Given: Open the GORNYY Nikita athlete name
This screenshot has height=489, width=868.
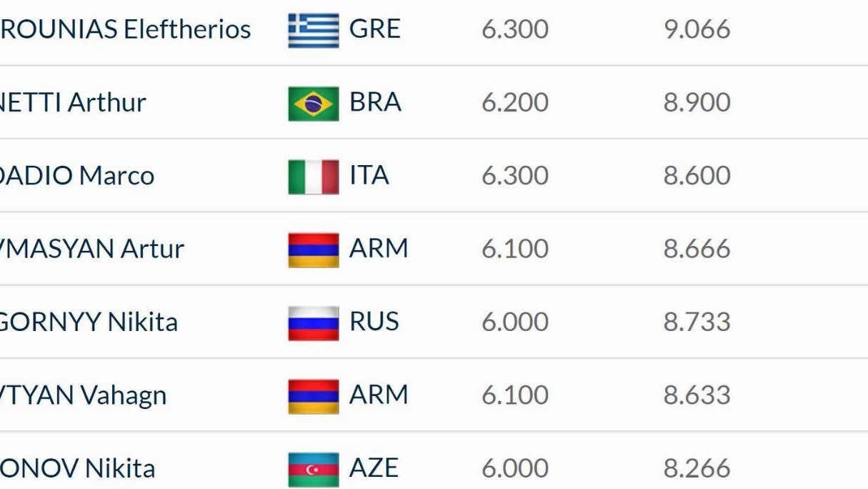Looking at the screenshot, I should pos(89,322).
